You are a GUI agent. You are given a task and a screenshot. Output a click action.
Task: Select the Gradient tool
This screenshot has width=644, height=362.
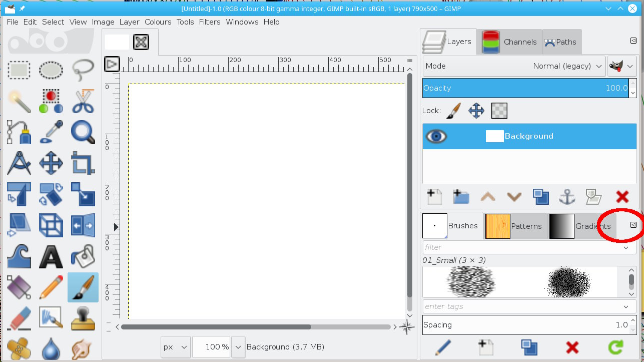tap(20, 287)
